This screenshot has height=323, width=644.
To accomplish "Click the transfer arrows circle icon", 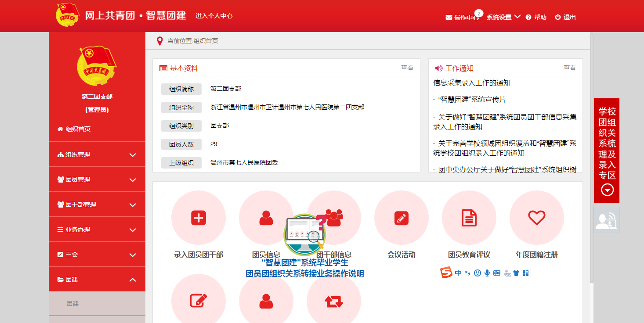I will pyautogui.click(x=333, y=301).
